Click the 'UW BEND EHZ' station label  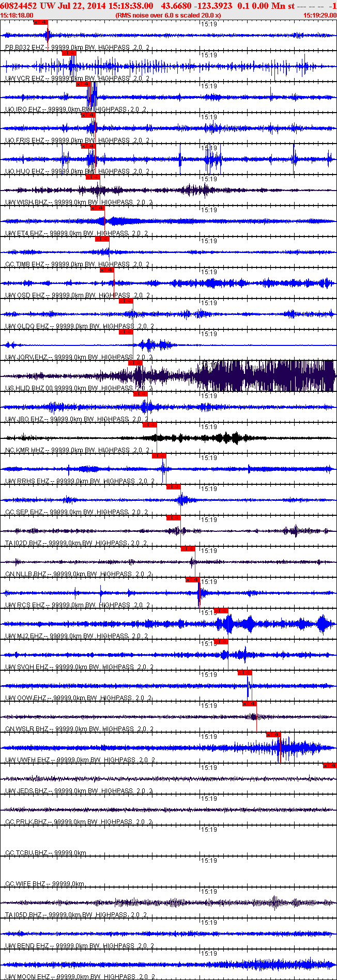27,946
